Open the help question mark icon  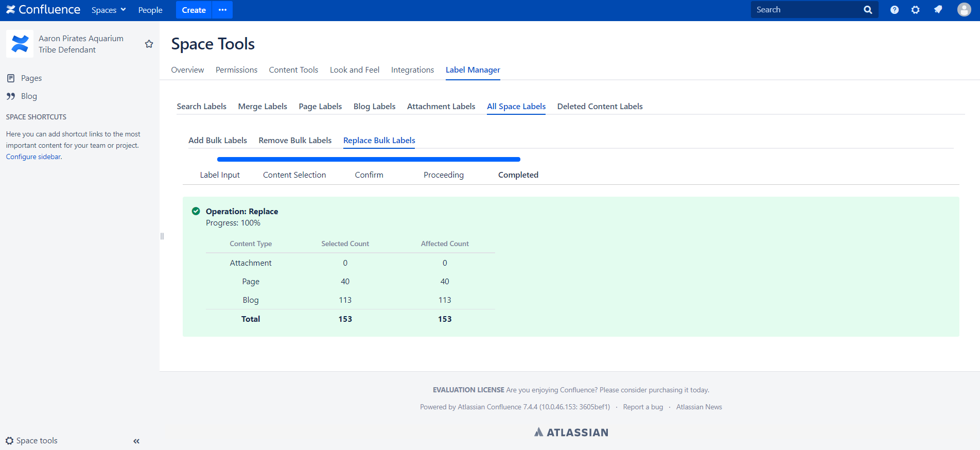(895, 10)
